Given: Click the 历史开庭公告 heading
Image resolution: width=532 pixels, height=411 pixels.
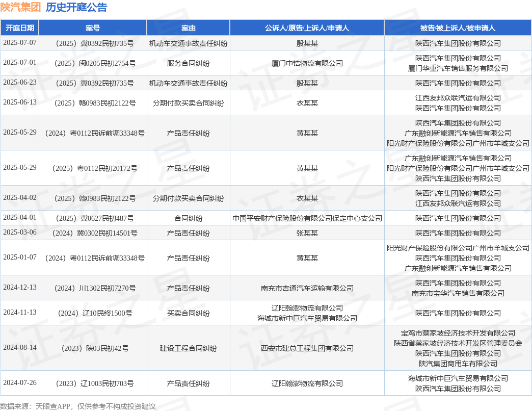Looking at the screenshot, I should [x=76, y=7].
